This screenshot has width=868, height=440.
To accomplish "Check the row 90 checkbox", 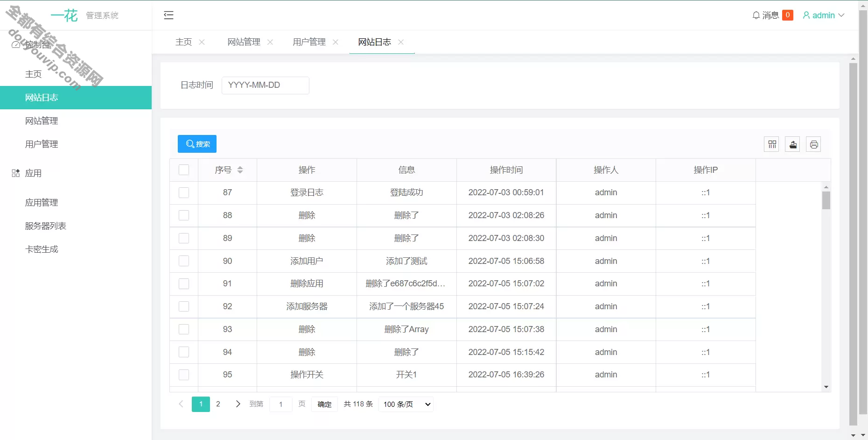I will tap(184, 261).
